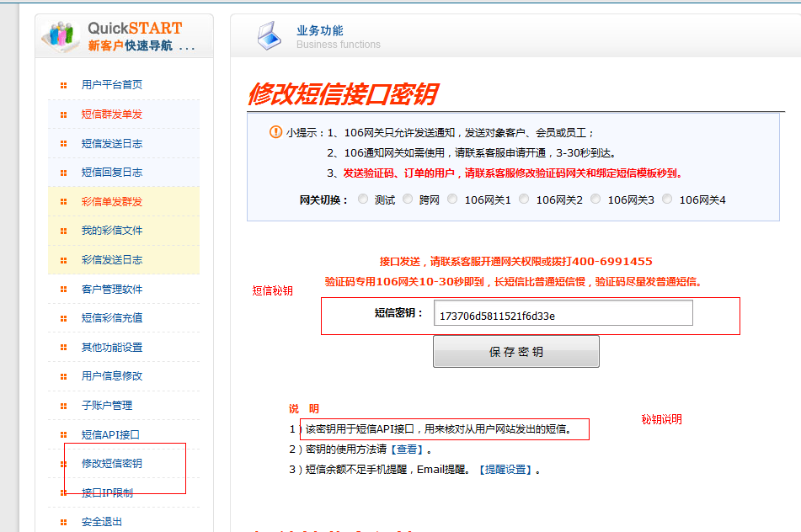Click the business functions laptop icon
Viewport: 801px width, 532px height.
tap(270, 36)
